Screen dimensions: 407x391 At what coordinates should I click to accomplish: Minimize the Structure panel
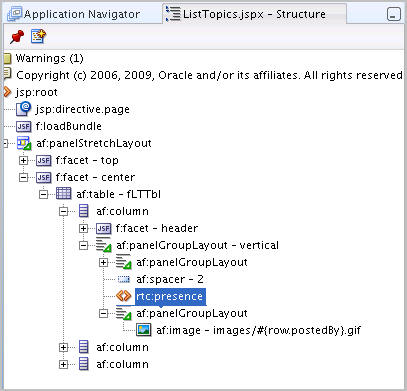point(394,14)
